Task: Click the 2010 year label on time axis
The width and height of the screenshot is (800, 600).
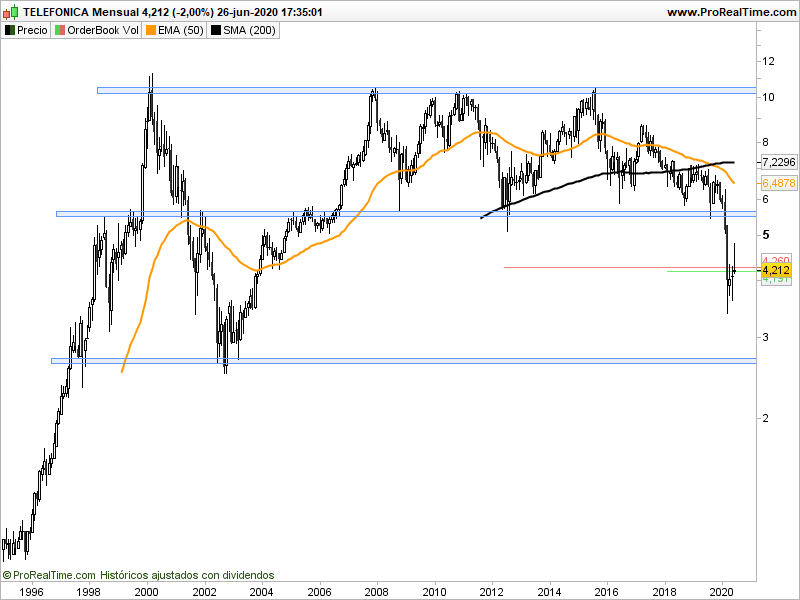Action: click(x=435, y=592)
